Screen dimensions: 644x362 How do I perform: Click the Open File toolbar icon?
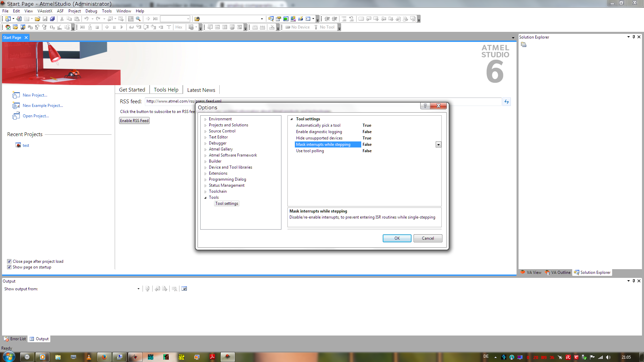click(38, 19)
